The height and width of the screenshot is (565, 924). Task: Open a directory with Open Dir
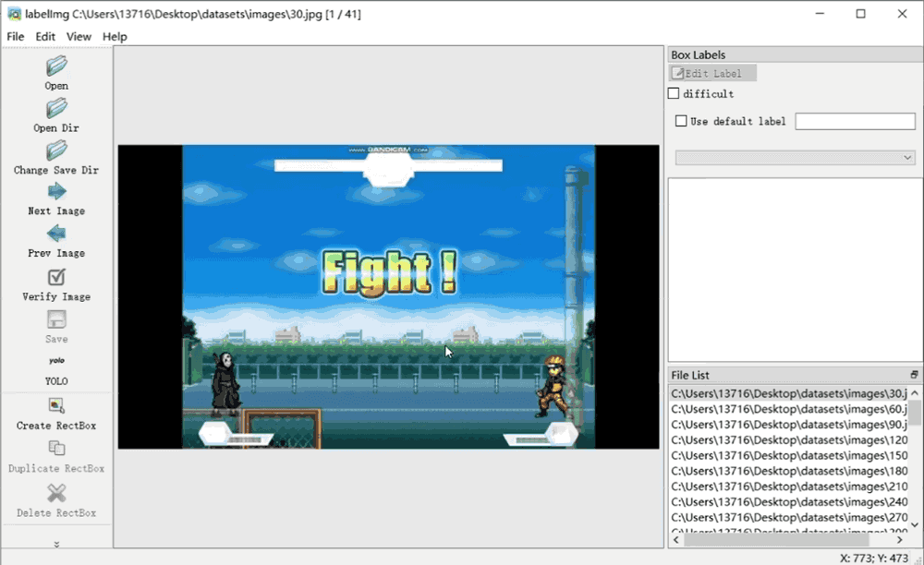click(56, 108)
